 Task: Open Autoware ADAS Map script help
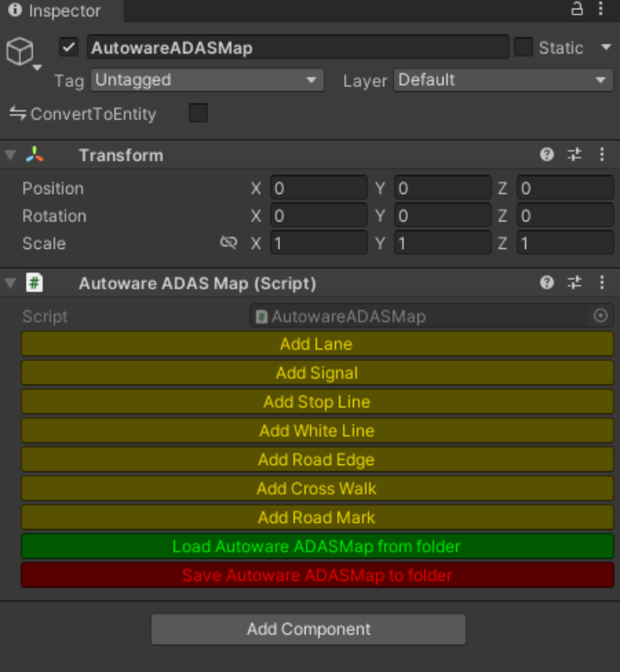coord(547,283)
